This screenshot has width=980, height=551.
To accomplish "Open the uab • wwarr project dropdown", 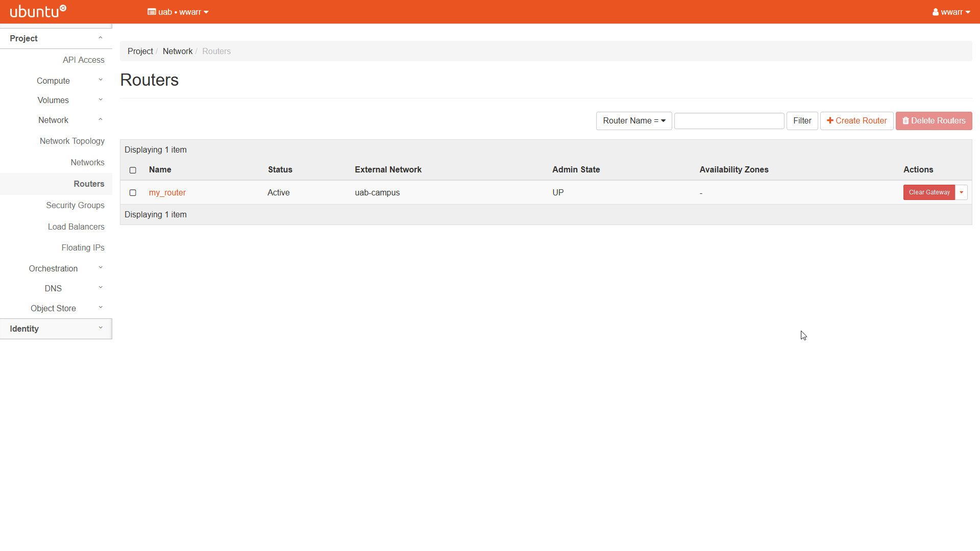I will [178, 12].
